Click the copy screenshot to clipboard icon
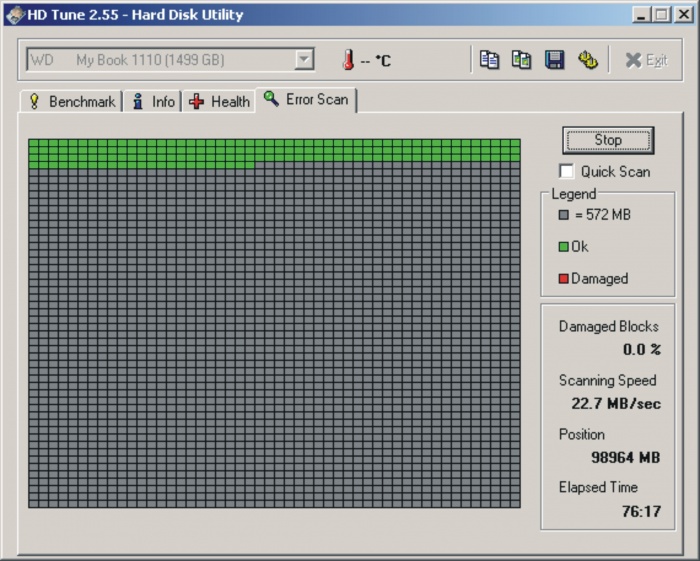The width and height of the screenshot is (700, 561). click(521, 60)
